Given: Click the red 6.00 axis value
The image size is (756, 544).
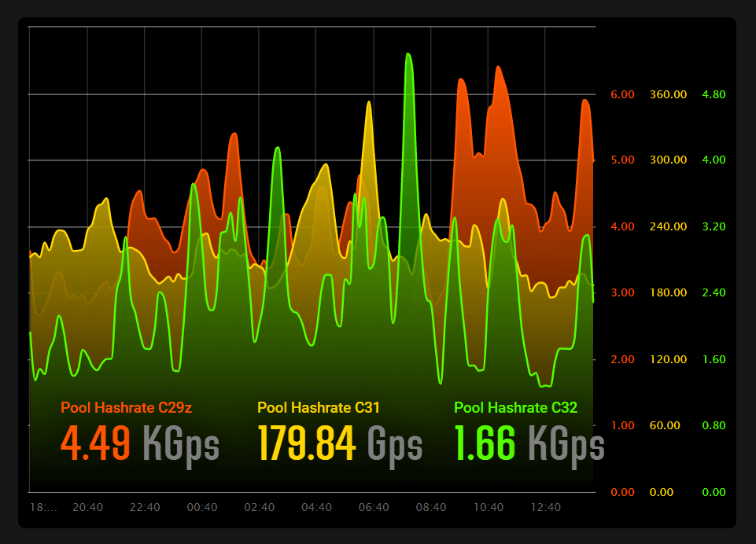Looking at the screenshot, I should [x=621, y=94].
